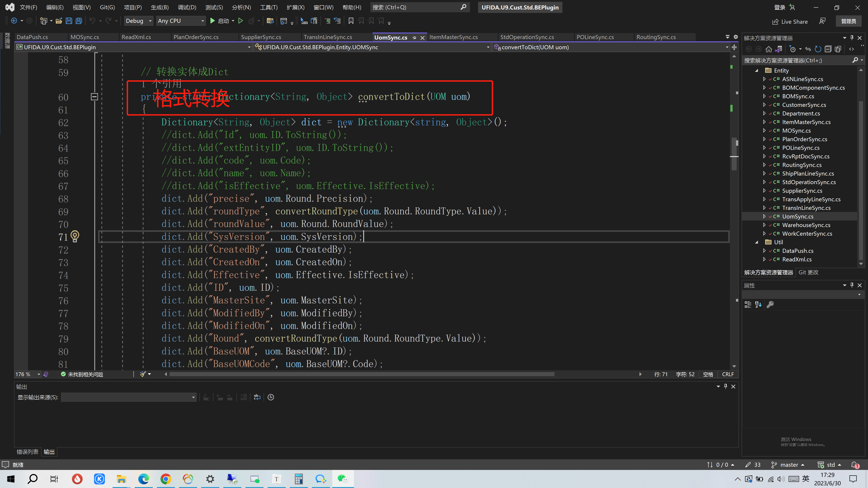
Task: Collapse the convertToDict method outline
Action: tap(94, 97)
